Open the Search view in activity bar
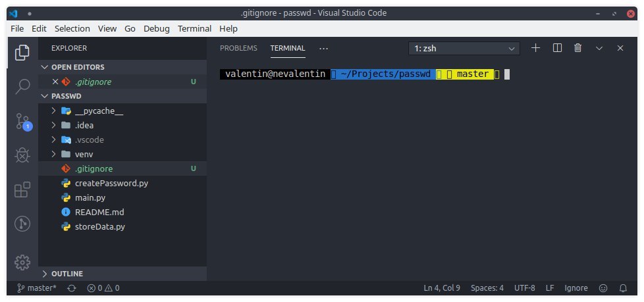 22,87
